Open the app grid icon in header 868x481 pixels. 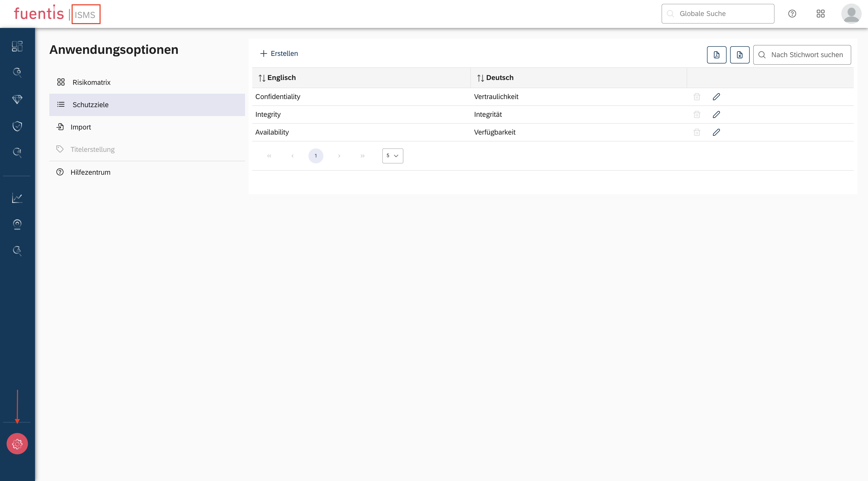[x=821, y=14]
